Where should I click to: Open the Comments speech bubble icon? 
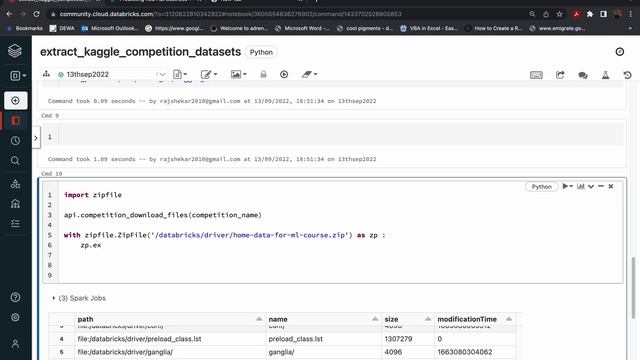click(583, 75)
